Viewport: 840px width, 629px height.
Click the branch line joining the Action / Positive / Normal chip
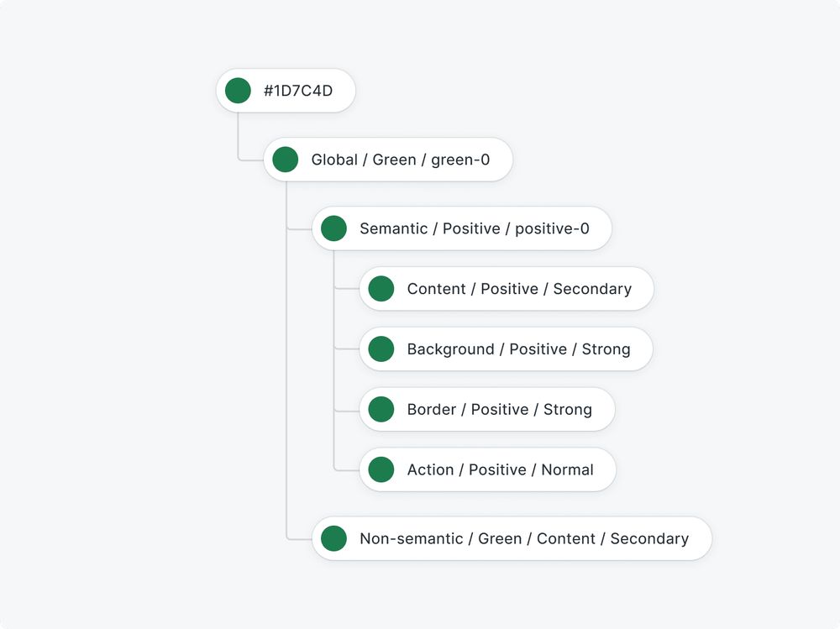click(345, 470)
